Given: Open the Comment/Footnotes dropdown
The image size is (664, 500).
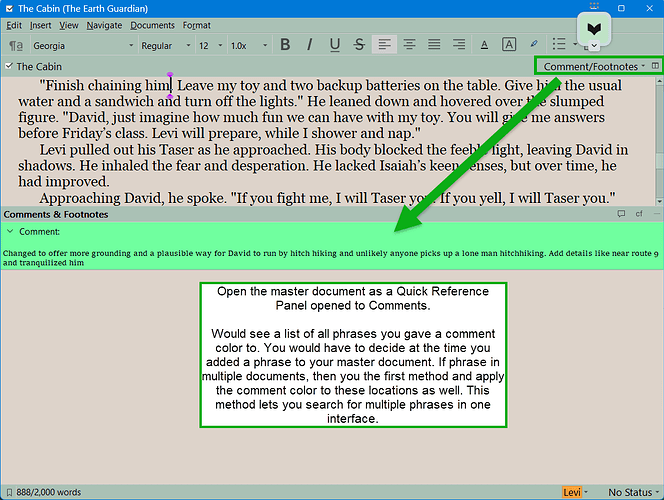Looking at the screenshot, I should coord(593,66).
